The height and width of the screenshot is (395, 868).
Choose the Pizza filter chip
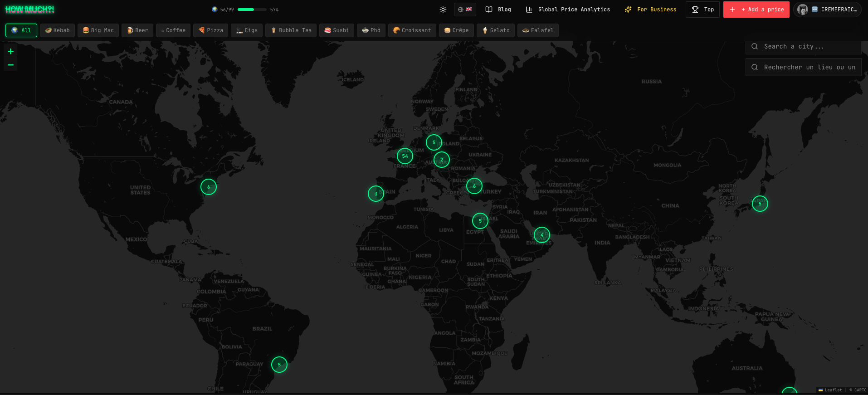tap(211, 30)
